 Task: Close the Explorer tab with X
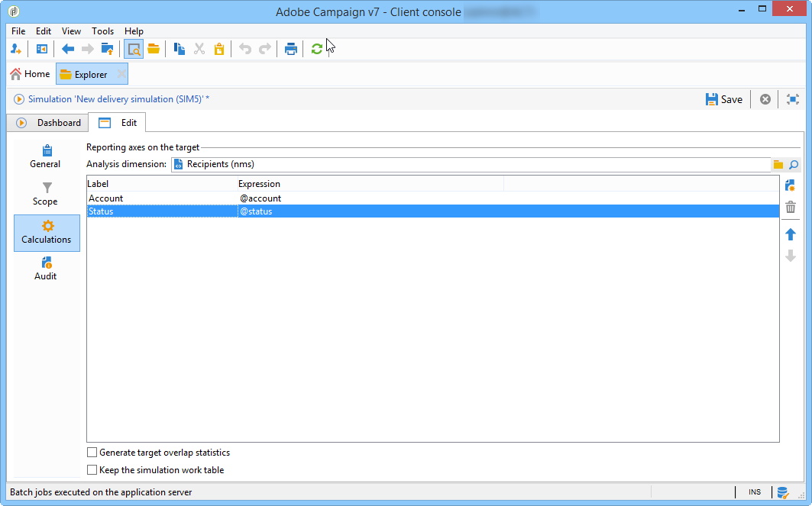[121, 74]
